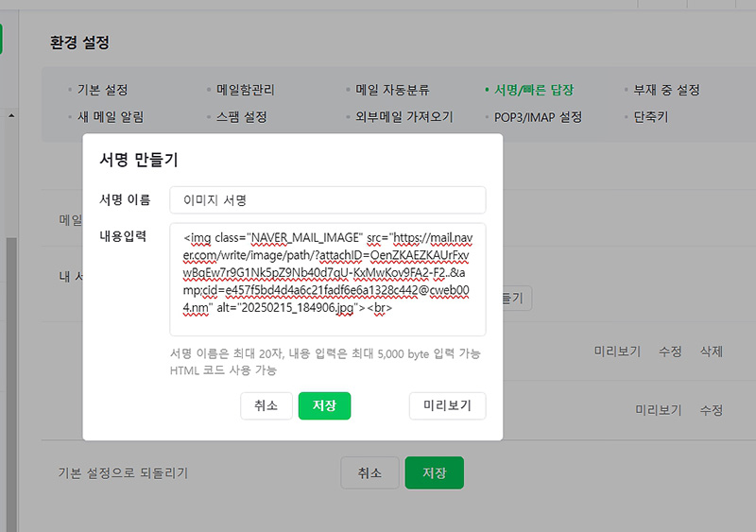The image size is (756, 532).
Task: Open POP3/IMAP 설정 tab
Action: [538, 117]
